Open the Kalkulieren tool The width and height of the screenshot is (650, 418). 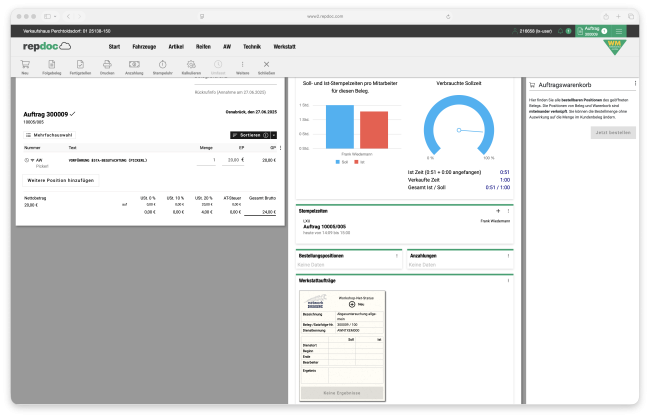[190, 65]
